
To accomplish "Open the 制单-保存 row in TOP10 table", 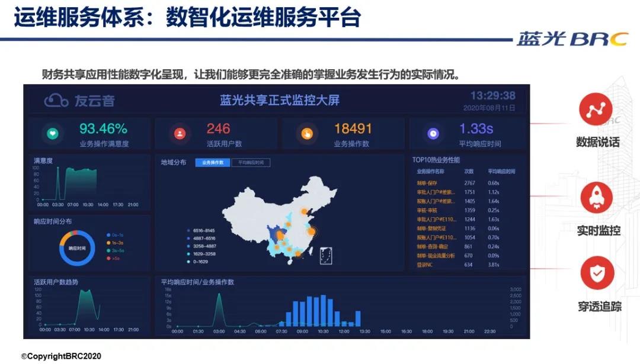I will tap(428, 183).
